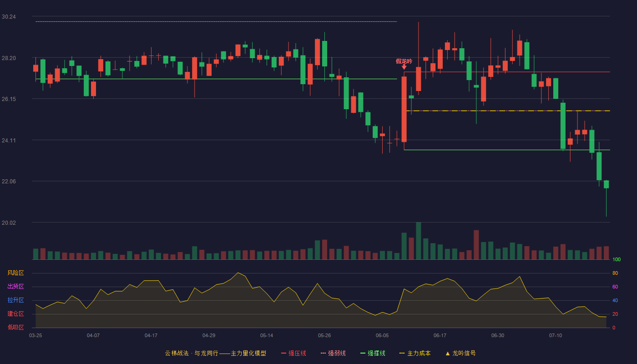
Task: Click the 04-29 date label
Action: (x=209, y=335)
